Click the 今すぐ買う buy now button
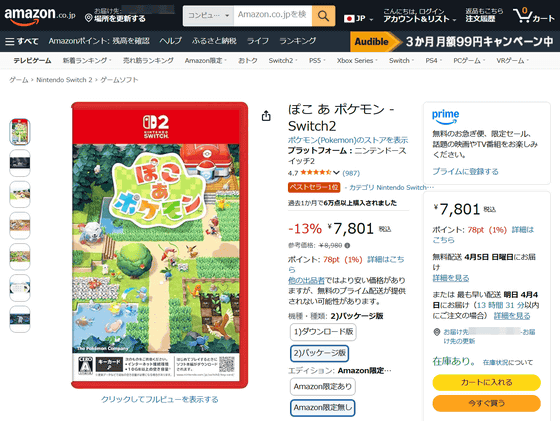 pyautogui.click(x=486, y=404)
